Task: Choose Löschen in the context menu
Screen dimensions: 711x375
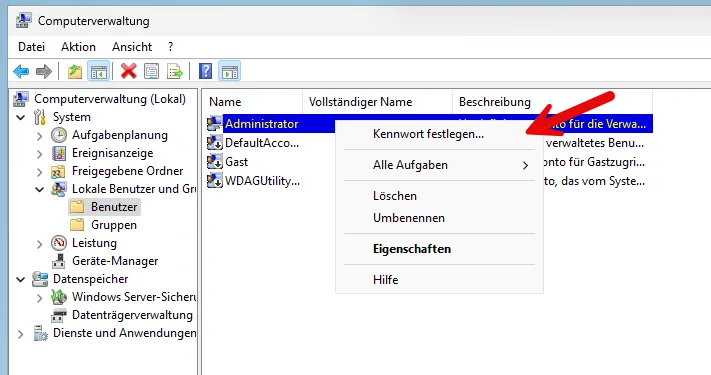Action: click(439, 196)
